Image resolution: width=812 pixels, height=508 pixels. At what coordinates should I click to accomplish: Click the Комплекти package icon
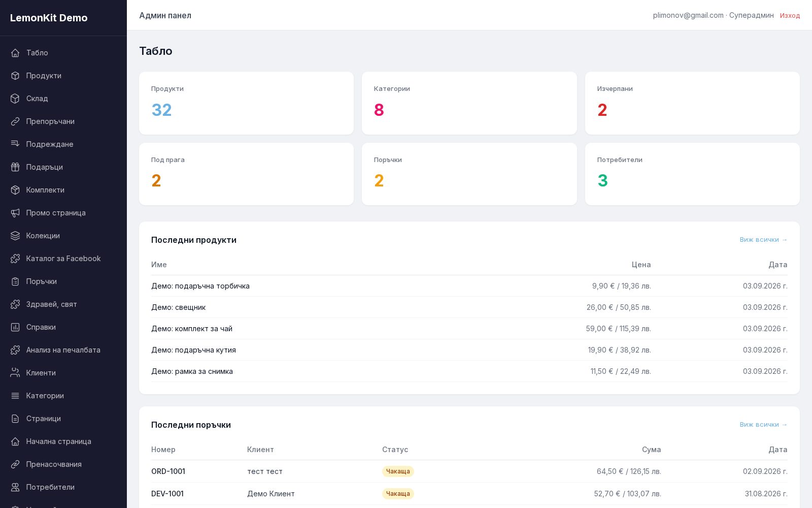pos(15,190)
